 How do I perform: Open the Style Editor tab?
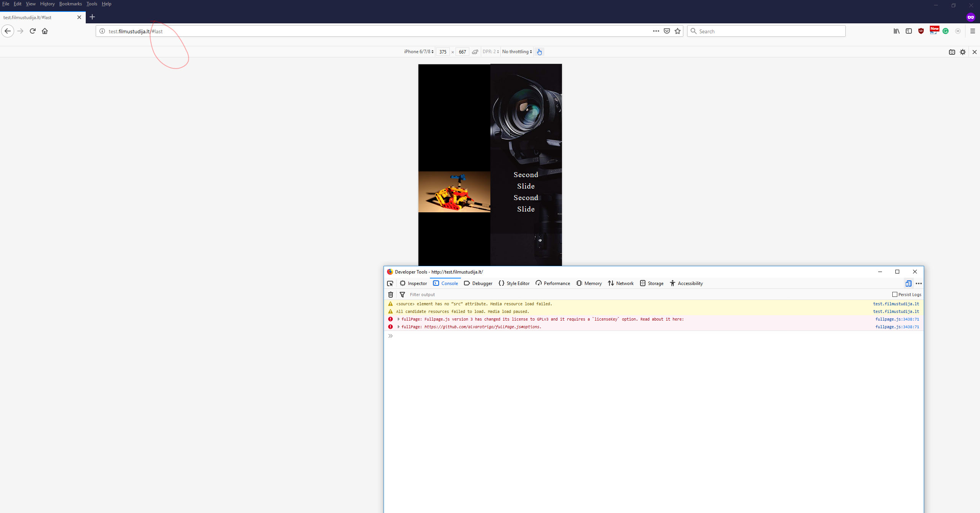point(514,283)
